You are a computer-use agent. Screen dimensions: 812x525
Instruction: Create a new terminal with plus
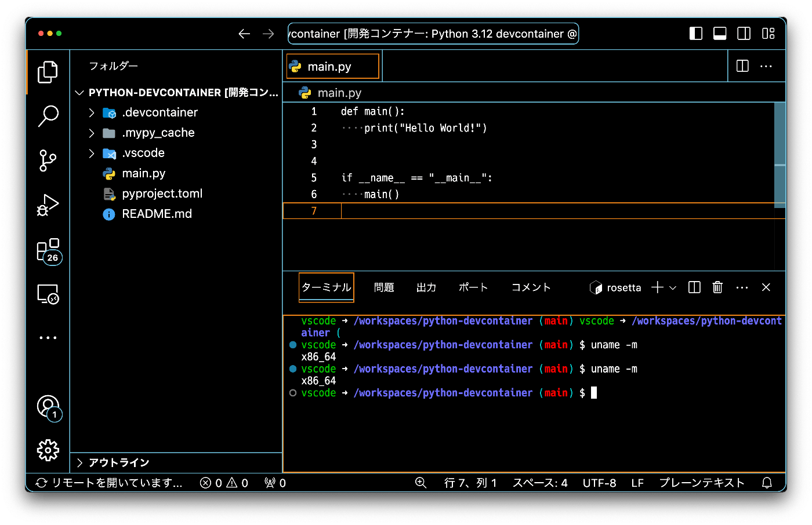coord(657,287)
